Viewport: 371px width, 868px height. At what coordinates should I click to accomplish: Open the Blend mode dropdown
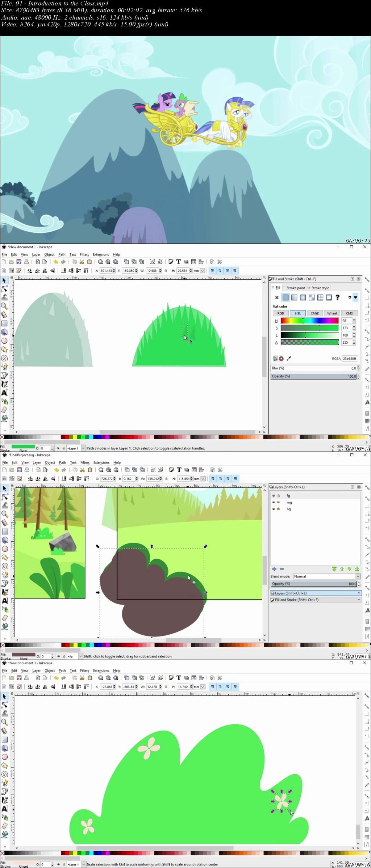[x=326, y=576]
